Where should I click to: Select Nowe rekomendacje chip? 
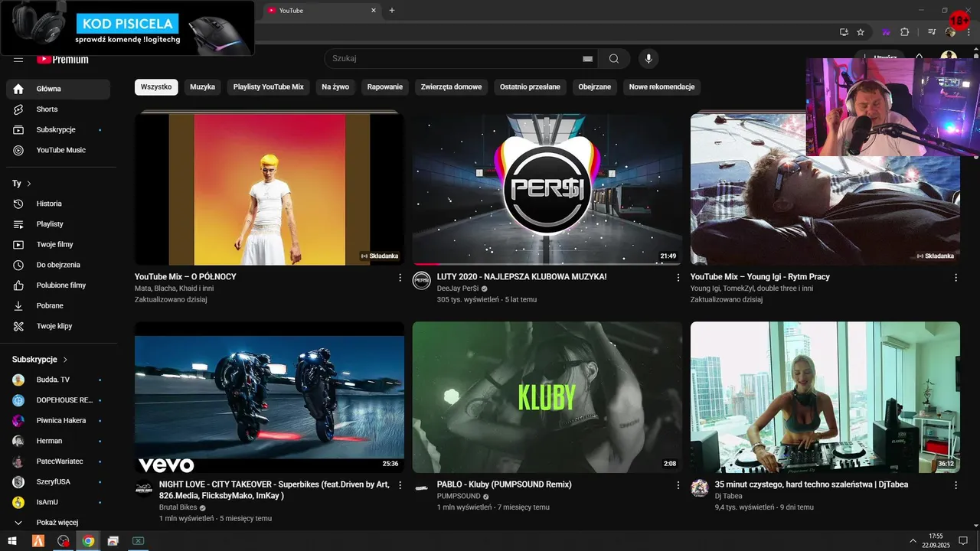(662, 87)
